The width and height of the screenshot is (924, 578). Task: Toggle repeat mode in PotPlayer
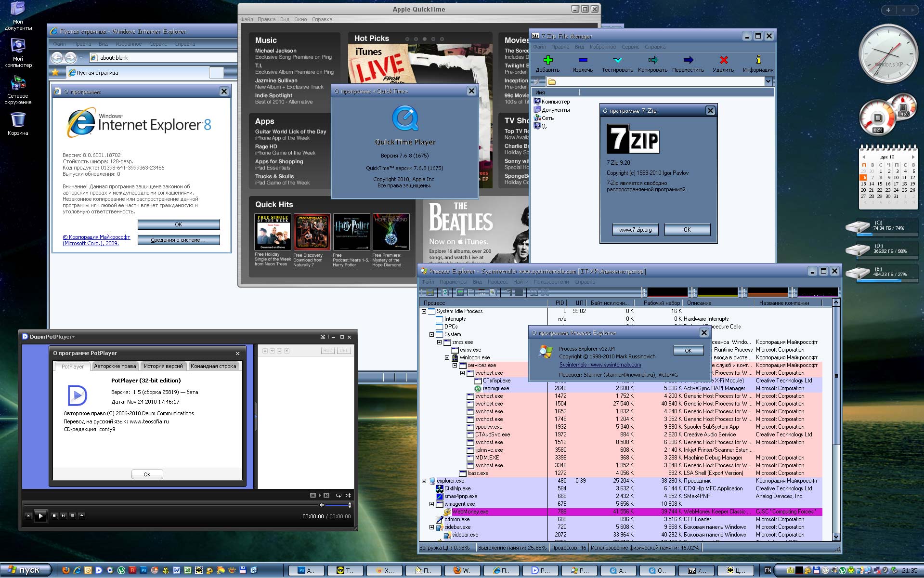[338, 495]
